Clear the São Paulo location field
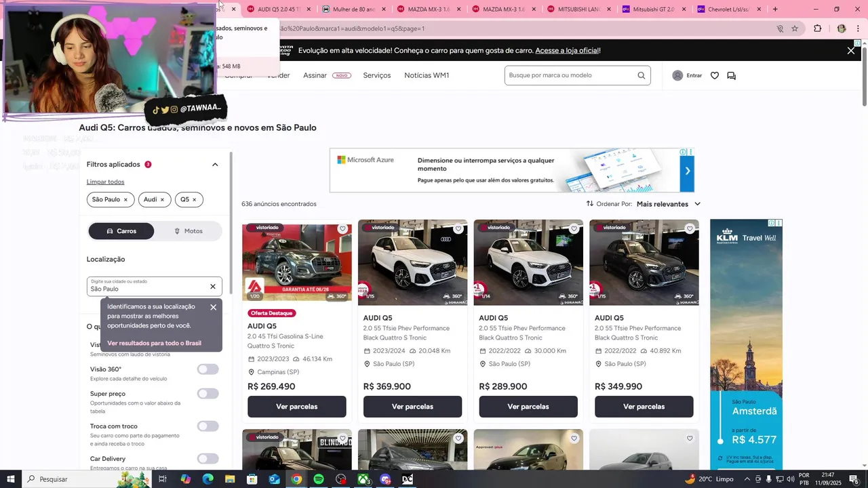 coord(213,287)
